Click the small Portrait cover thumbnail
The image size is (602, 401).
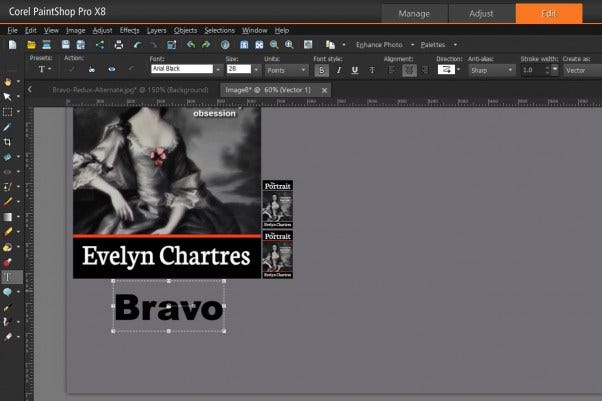coord(277,205)
